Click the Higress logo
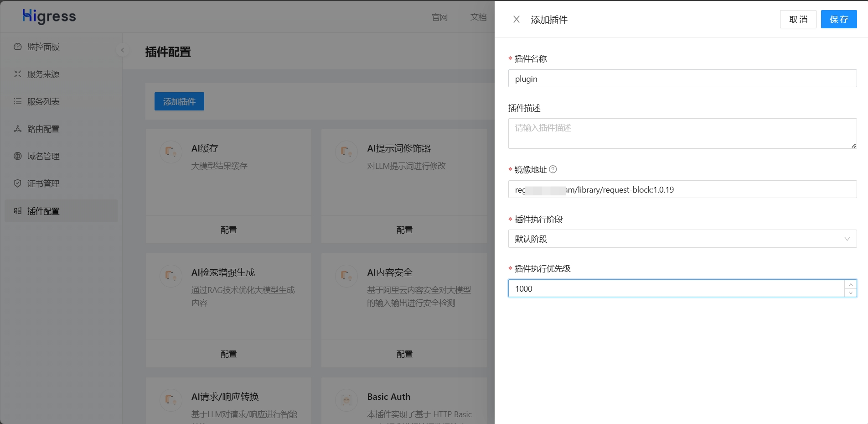The image size is (868, 424). coord(49,17)
